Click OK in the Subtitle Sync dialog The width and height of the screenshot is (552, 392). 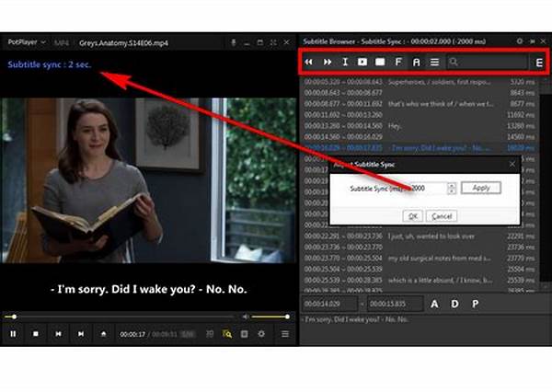pos(412,216)
